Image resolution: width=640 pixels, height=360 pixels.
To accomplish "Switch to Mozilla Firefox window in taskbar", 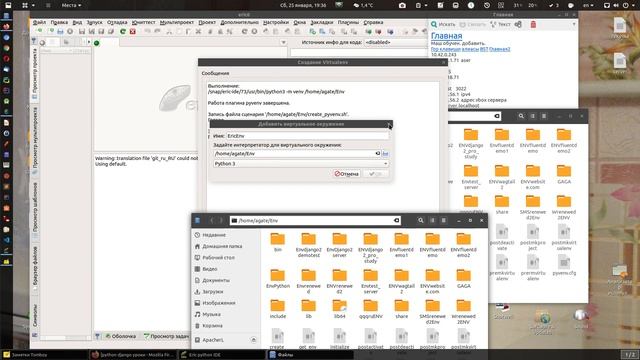I will (x=134, y=355).
